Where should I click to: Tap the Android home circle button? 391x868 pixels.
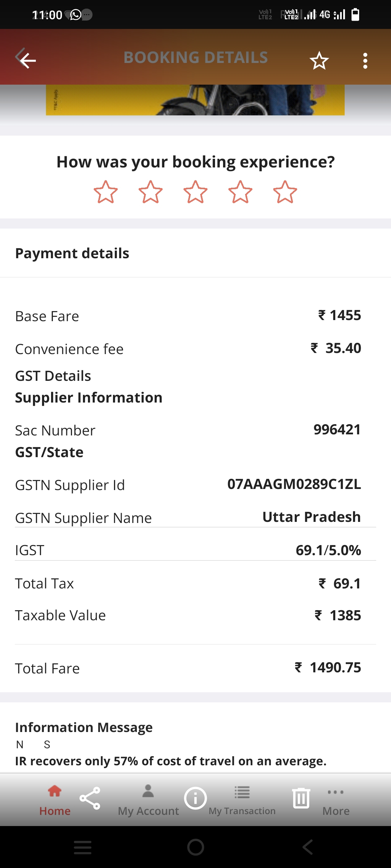point(195,847)
